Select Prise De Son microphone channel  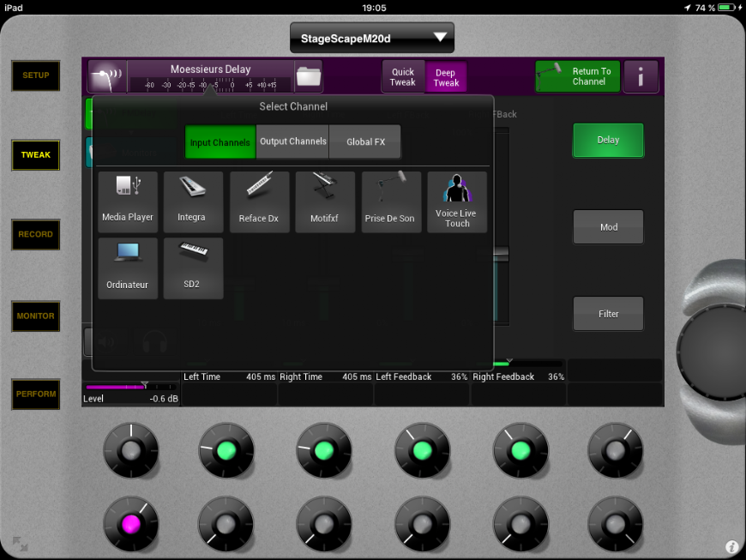click(390, 202)
